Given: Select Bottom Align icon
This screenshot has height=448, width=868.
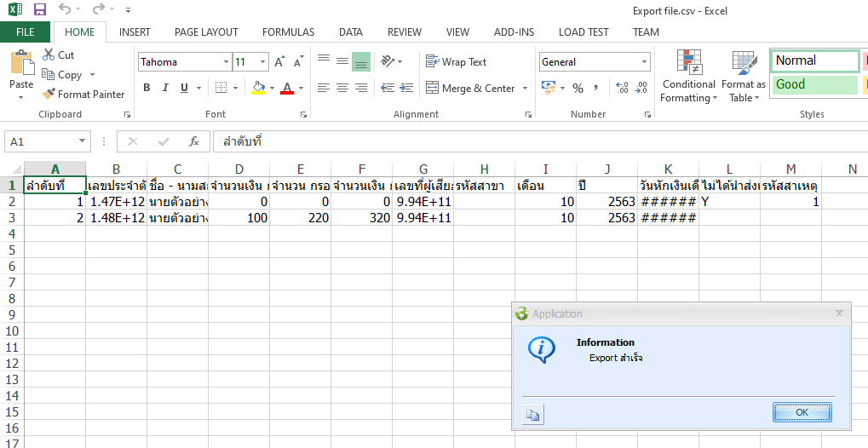Looking at the screenshot, I should (x=361, y=62).
